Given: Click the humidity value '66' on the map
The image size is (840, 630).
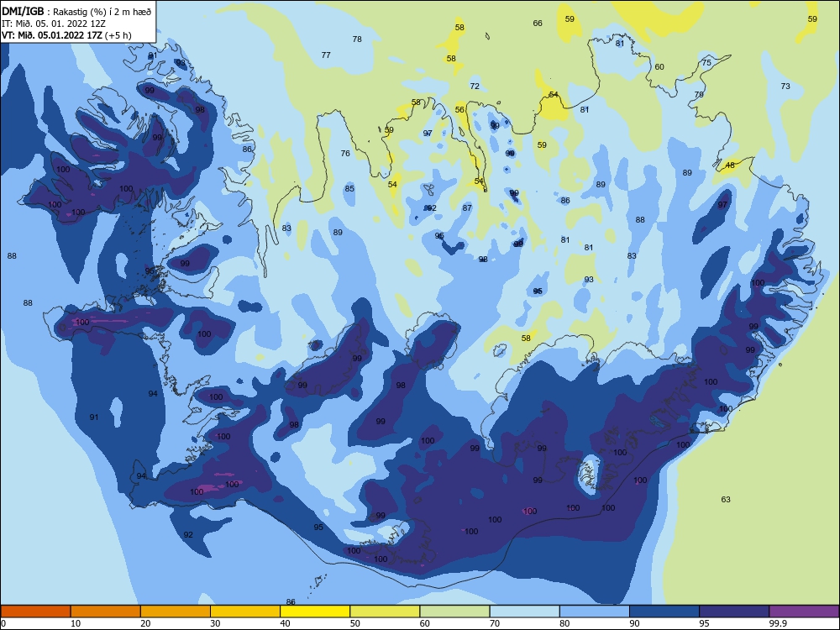Looking at the screenshot, I should click(538, 23).
